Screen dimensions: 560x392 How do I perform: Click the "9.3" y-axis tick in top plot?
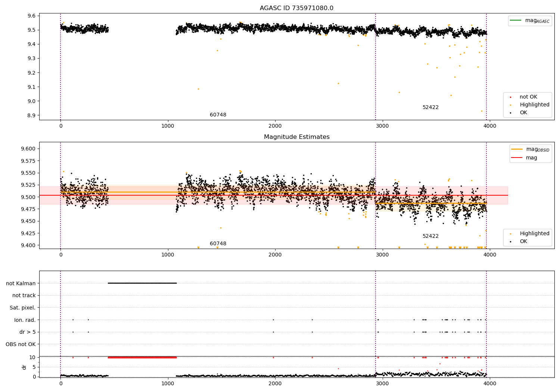[x=32, y=59]
